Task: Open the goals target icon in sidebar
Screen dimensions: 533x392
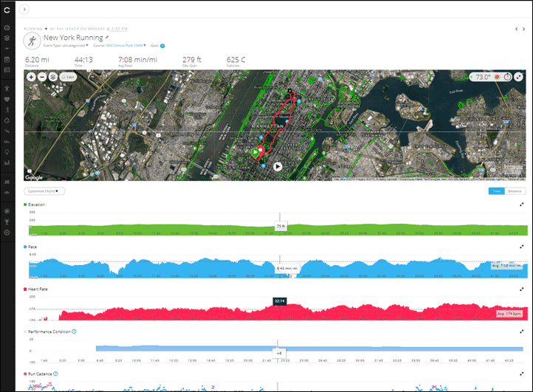Action: tap(7, 233)
